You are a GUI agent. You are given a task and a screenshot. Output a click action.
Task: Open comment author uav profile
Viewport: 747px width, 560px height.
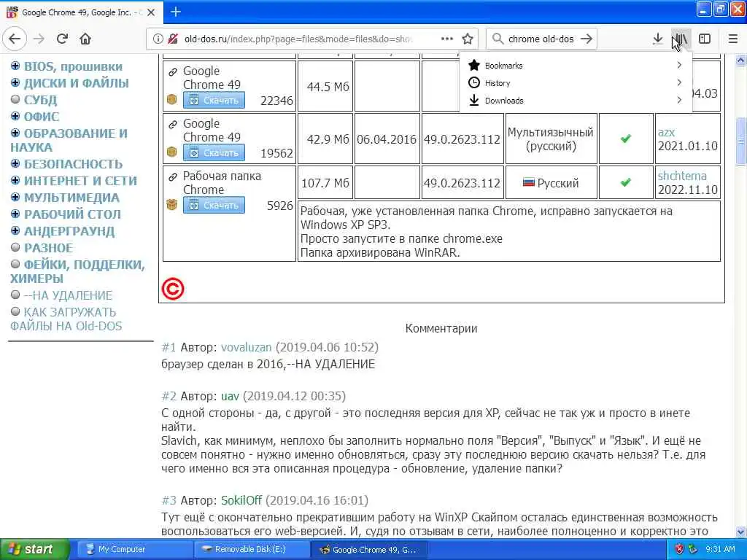[230, 396]
